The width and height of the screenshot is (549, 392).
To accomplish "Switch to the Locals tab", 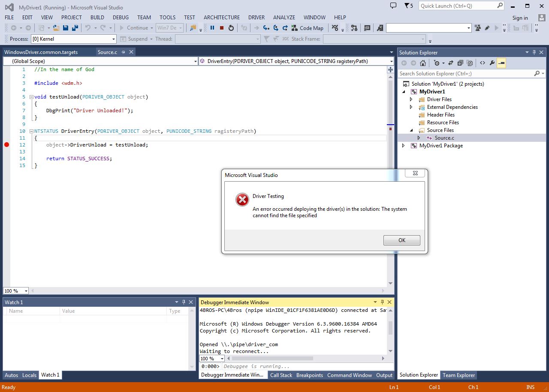I will [x=29, y=375].
